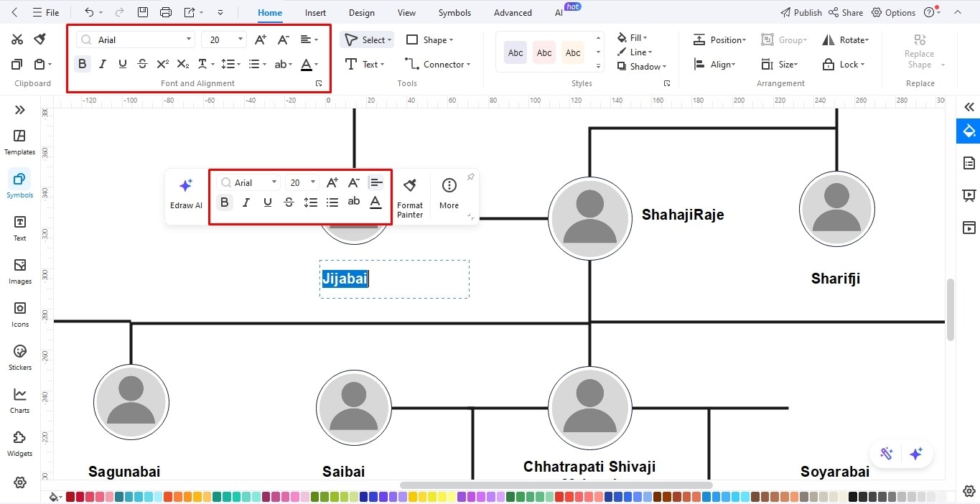Select the Stickers sidebar icon
This screenshot has height=504, width=980.
coord(19,357)
